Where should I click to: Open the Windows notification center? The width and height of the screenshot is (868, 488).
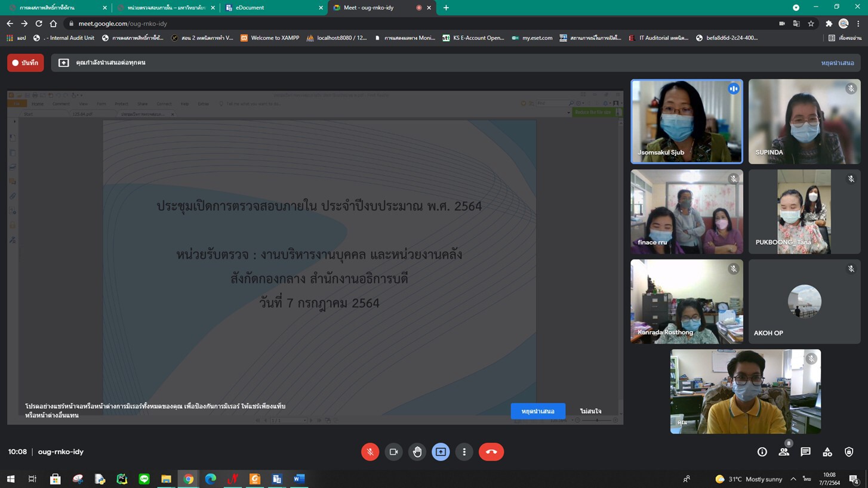[x=854, y=479]
